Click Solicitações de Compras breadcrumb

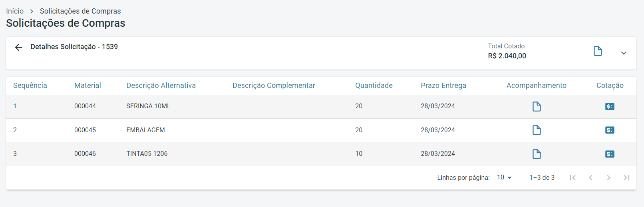[80, 11]
